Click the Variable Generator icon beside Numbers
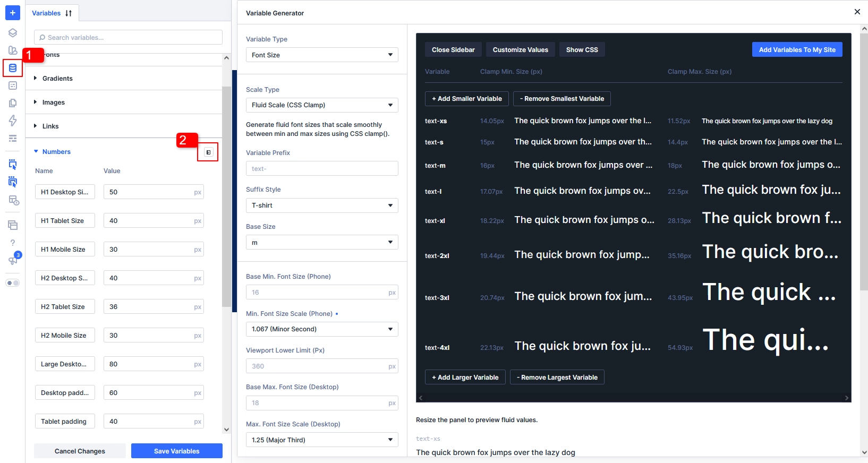The height and width of the screenshot is (463, 868). [x=208, y=152]
